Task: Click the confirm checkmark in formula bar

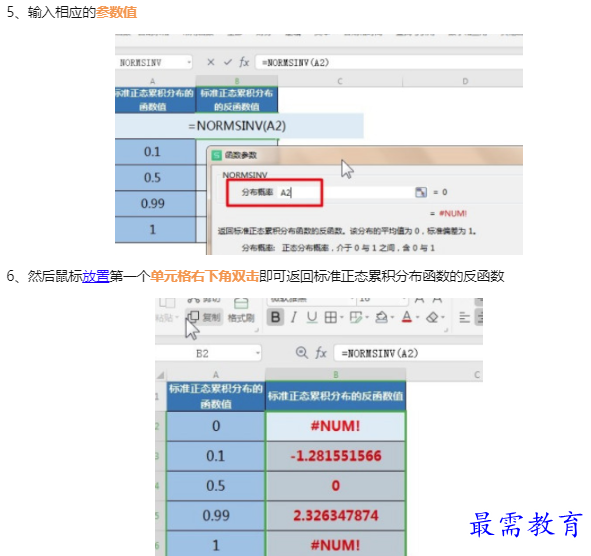Action: tap(228, 62)
